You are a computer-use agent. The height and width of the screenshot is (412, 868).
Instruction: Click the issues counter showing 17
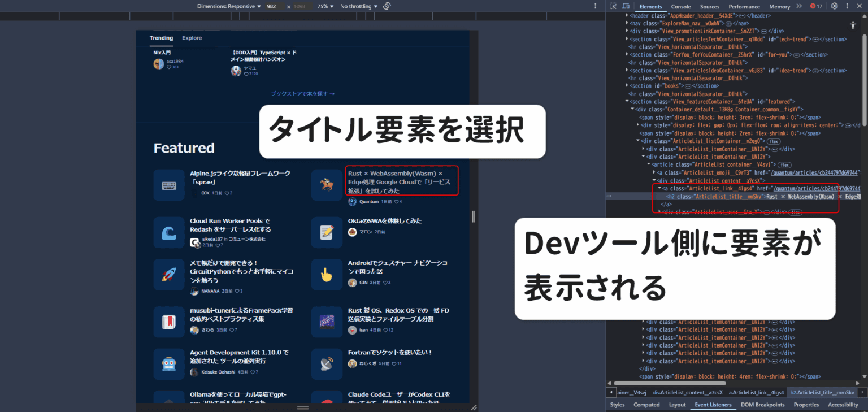pos(817,6)
